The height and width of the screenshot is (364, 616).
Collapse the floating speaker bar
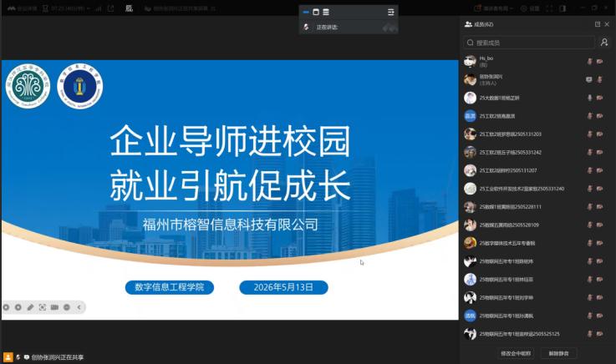click(x=306, y=13)
